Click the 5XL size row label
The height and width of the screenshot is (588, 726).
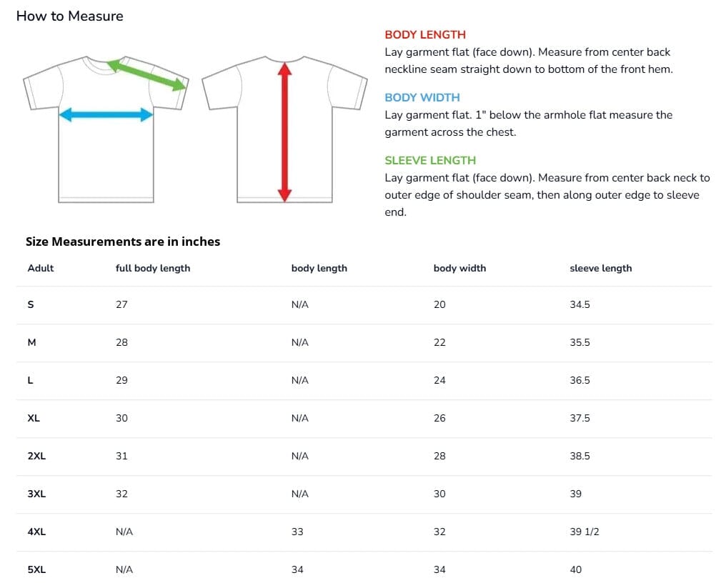tap(36, 569)
